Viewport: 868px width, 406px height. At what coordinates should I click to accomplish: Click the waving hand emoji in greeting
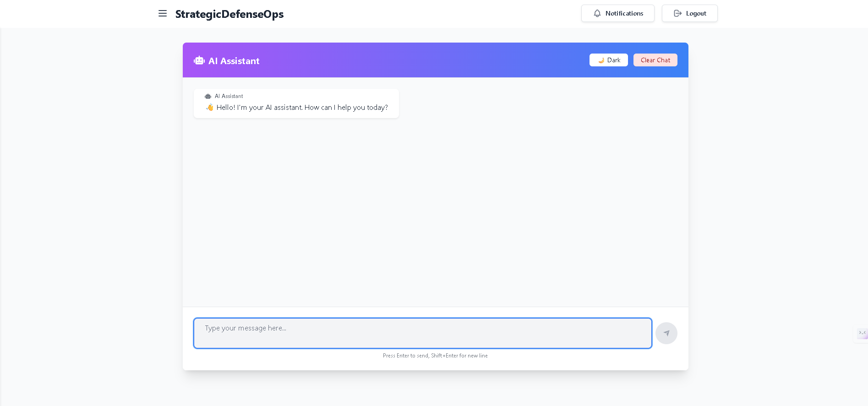210,107
